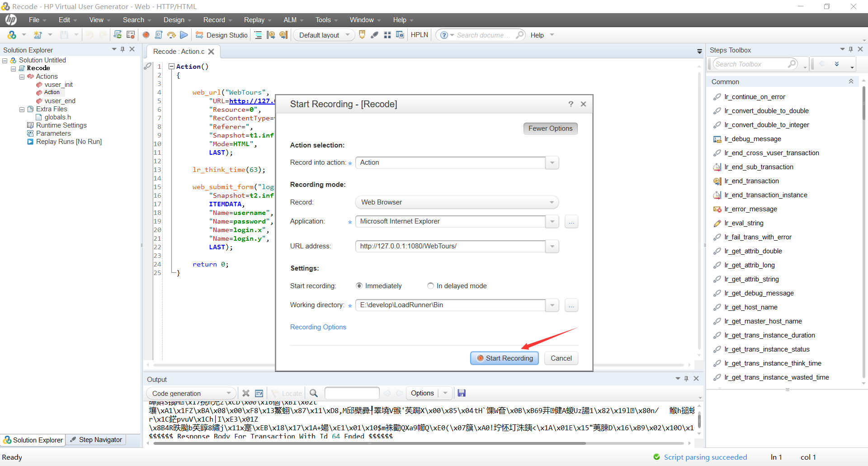Click the HPLN toolbar button
Screen dimensions: 868x466
pos(419,35)
